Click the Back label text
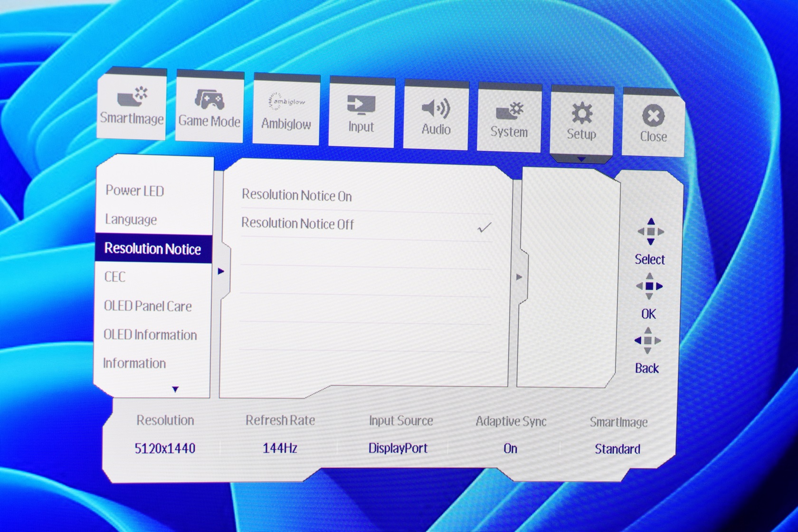Viewport: 798px width, 532px height. [x=647, y=368]
